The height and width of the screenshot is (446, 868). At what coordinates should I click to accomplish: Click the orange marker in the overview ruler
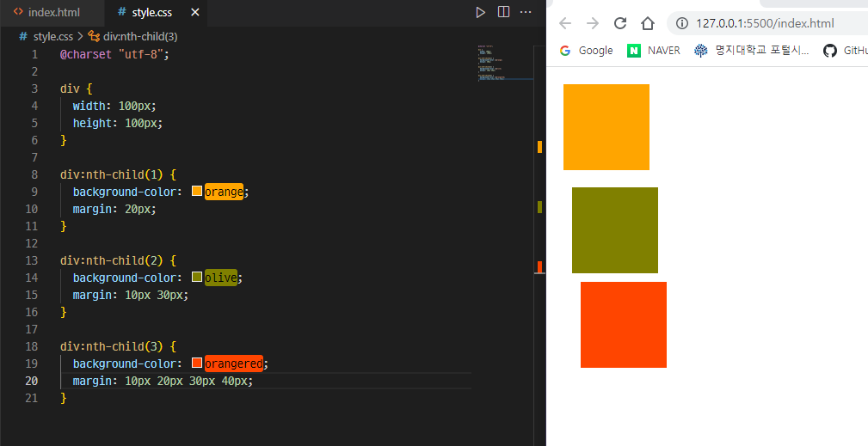pyautogui.click(x=539, y=146)
